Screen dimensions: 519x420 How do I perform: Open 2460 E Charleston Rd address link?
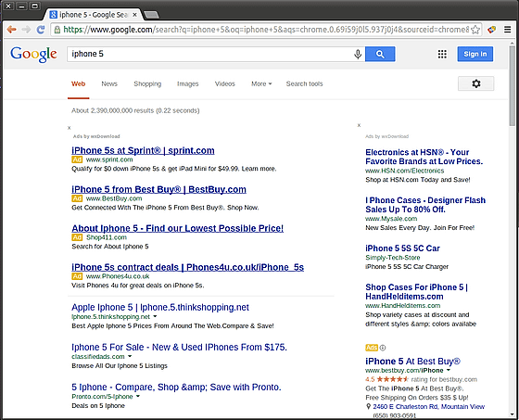428,406
